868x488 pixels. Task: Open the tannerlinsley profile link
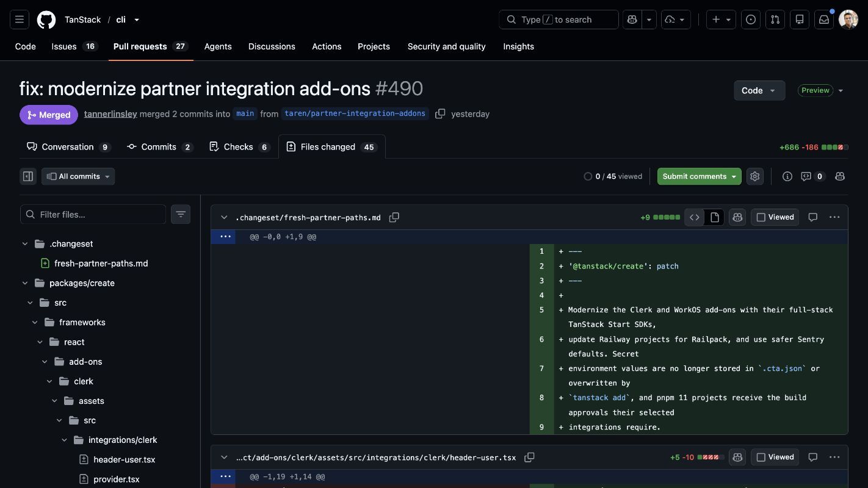[x=110, y=114]
